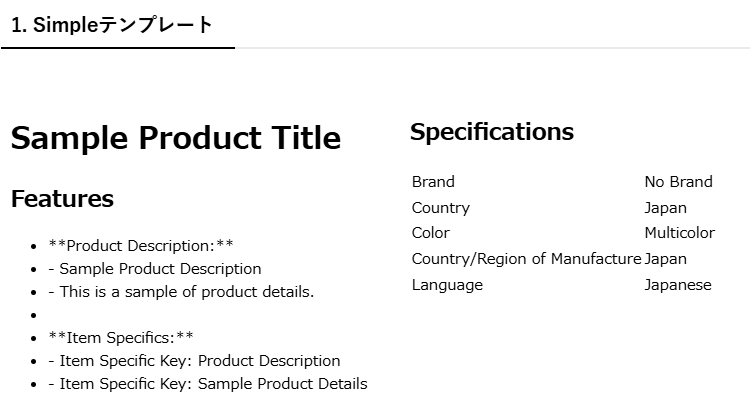
Task: Click the Language label in specifications
Action: click(x=447, y=285)
